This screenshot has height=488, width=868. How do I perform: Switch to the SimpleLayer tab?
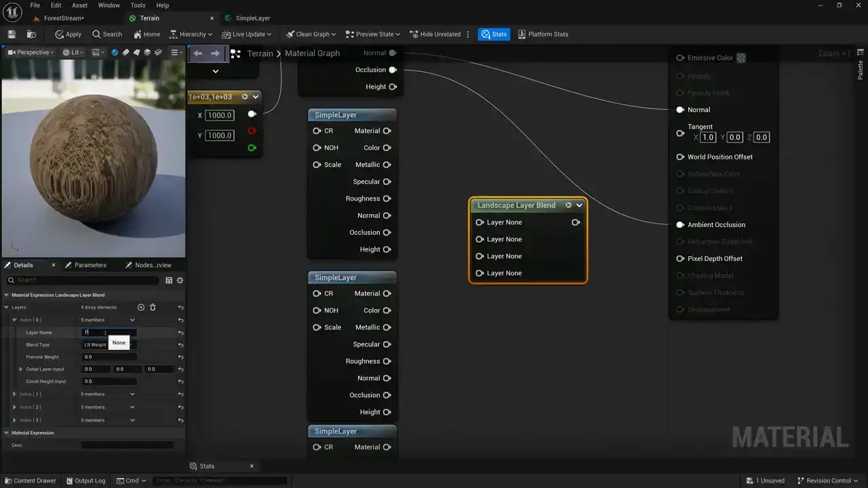(252, 18)
